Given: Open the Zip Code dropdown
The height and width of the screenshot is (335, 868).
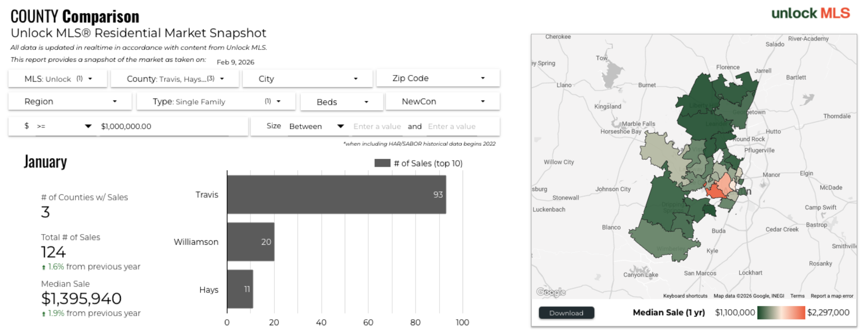Looking at the screenshot, I should tap(438, 78).
